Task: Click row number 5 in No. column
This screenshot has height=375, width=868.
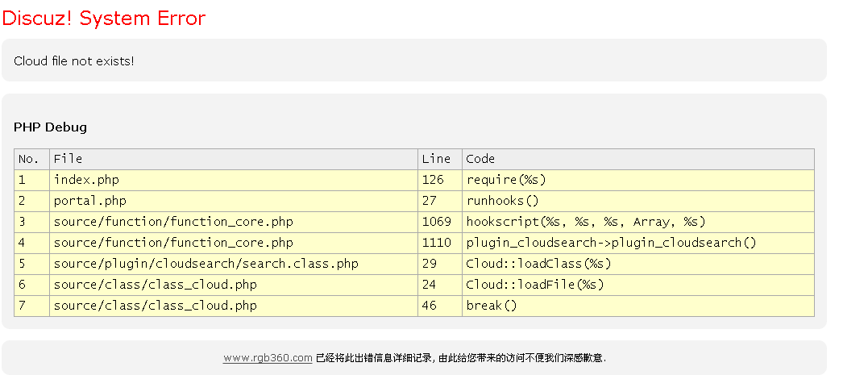Action: click(x=32, y=265)
